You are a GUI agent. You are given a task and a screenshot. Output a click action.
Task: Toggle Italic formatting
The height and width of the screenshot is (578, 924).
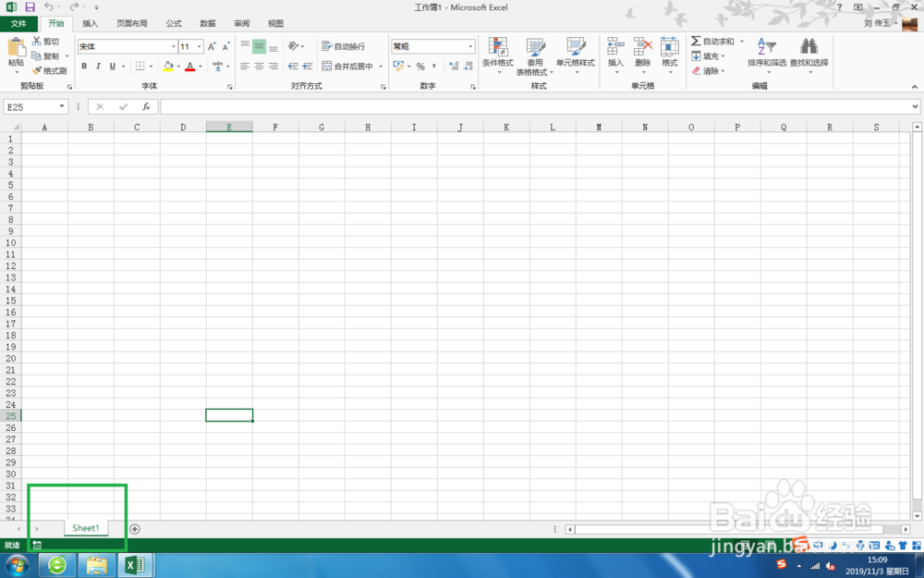coord(97,67)
